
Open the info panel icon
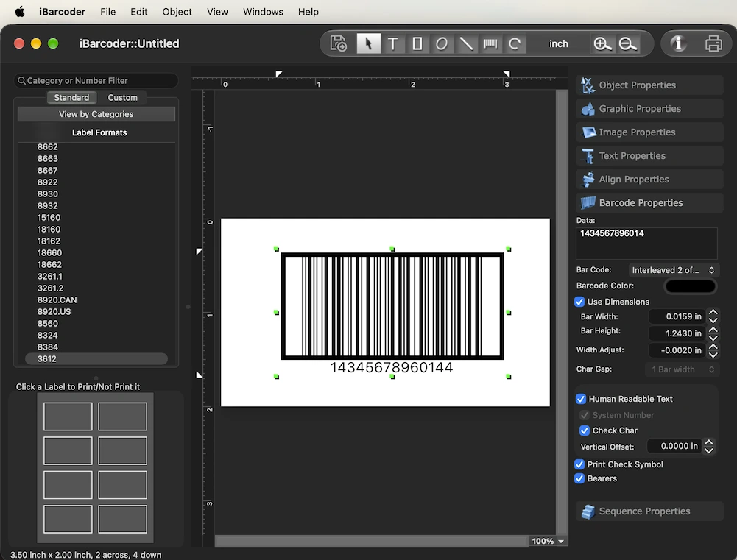678,43
